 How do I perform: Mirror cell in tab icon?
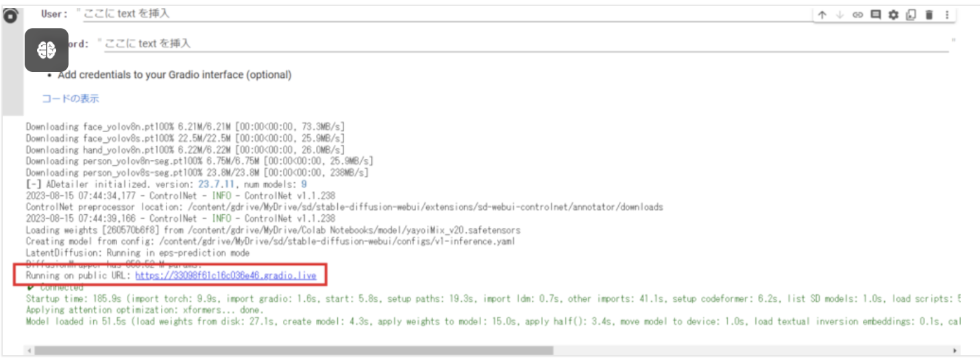(911, 15)
